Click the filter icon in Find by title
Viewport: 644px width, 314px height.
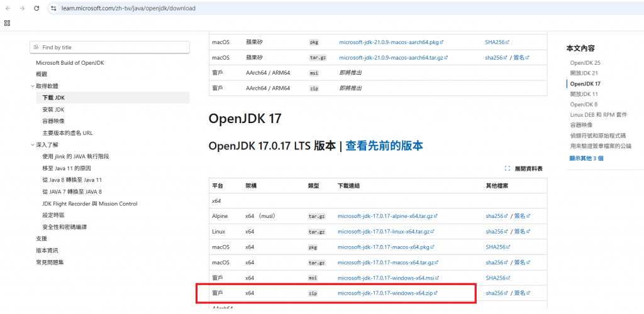click(36, 47)
